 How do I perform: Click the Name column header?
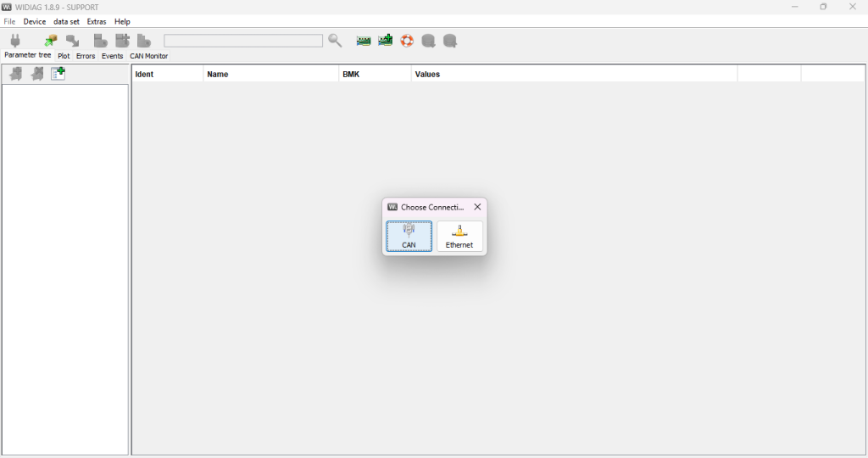(270, 74)
